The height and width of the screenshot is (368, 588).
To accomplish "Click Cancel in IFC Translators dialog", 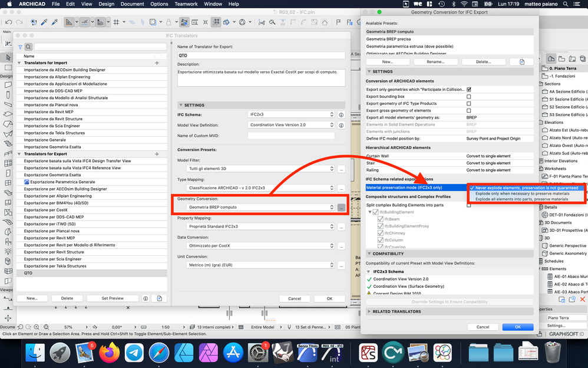I will click(x=295, y=299).
